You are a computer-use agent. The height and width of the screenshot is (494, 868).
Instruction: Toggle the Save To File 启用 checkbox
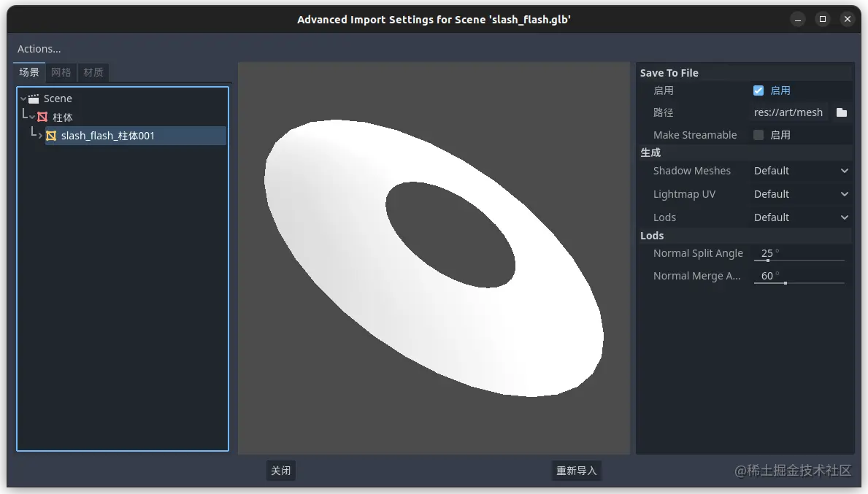(758, 90)
